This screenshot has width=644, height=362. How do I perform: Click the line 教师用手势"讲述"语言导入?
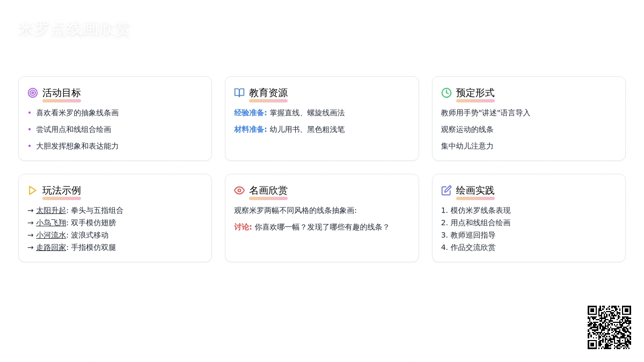(x=486, y=113)
